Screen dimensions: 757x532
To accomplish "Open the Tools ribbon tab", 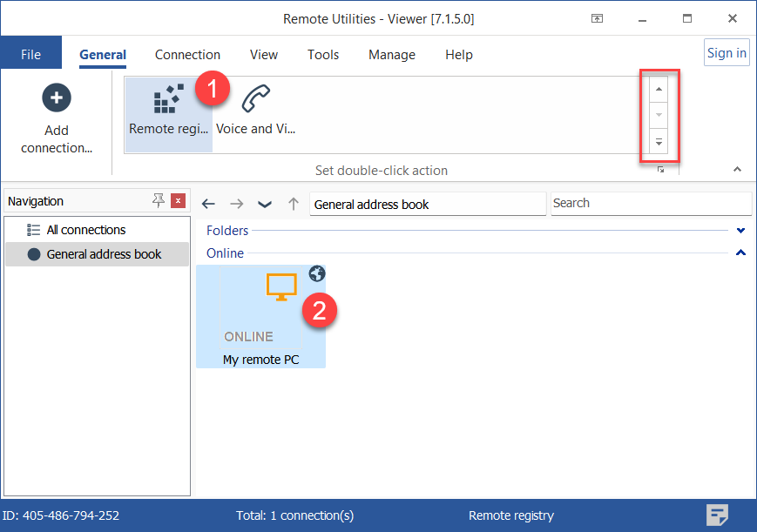I will pos(322,55).
